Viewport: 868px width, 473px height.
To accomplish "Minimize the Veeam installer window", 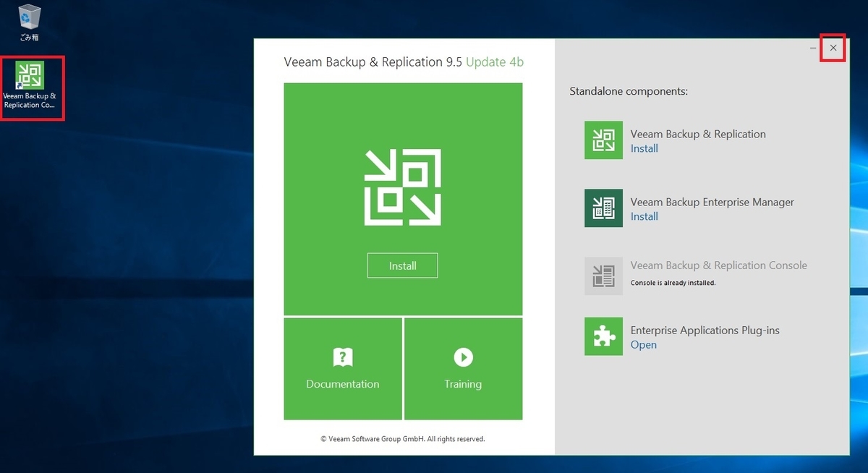I will click(813, 48).
